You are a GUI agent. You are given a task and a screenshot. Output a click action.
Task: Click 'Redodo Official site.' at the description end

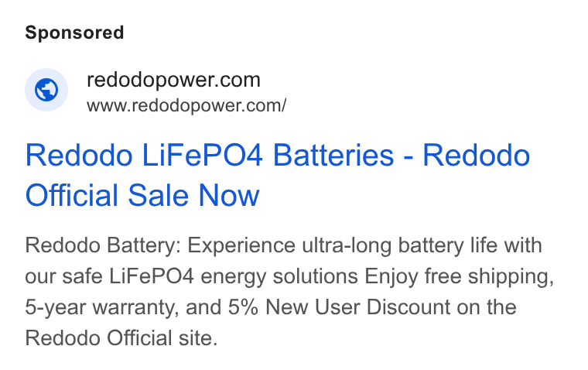pos(121,338)
